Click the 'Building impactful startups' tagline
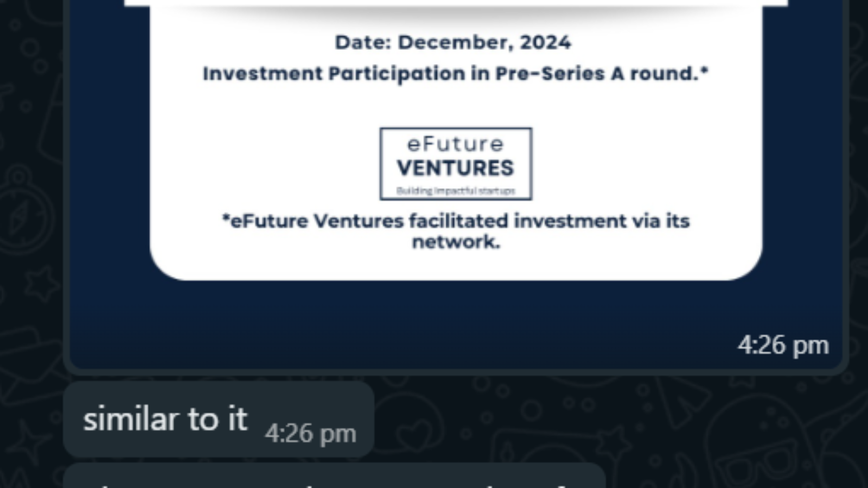 pos(456,191)
